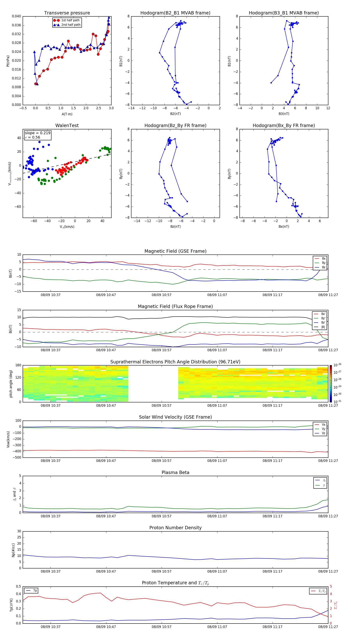Image resolution: width=351 pixels, height=644 pixels.
Task: Click 'Hodogram(Bz_By FR frame)' title
Action: pos(175,125)
